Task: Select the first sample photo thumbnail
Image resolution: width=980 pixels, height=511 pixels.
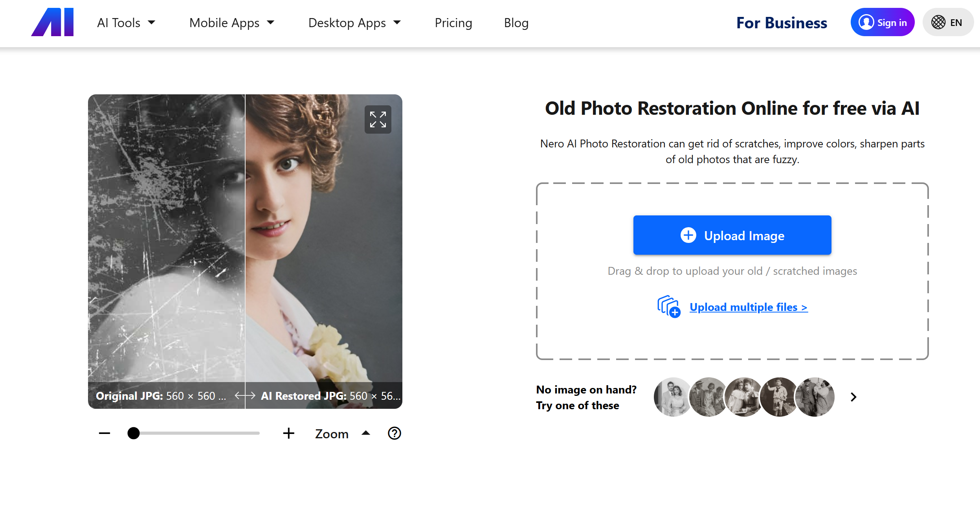Action: [673, 397]
